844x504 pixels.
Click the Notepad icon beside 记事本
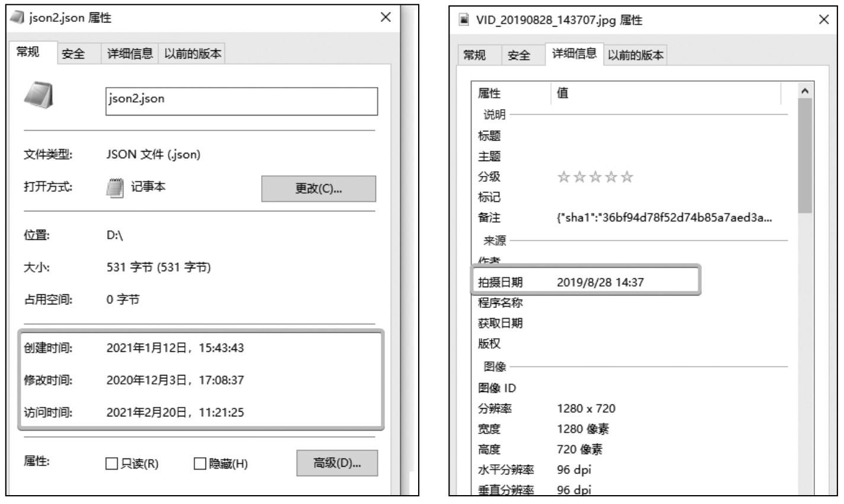coord(114,188)
